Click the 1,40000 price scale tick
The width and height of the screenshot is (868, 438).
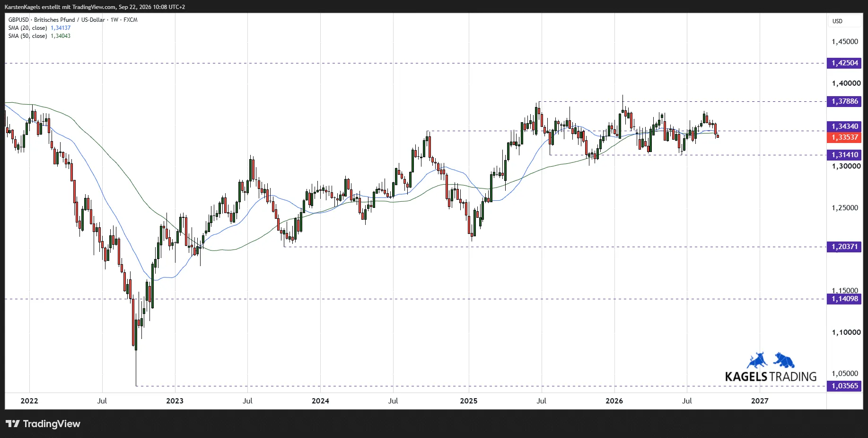click(x=846, y=83)
